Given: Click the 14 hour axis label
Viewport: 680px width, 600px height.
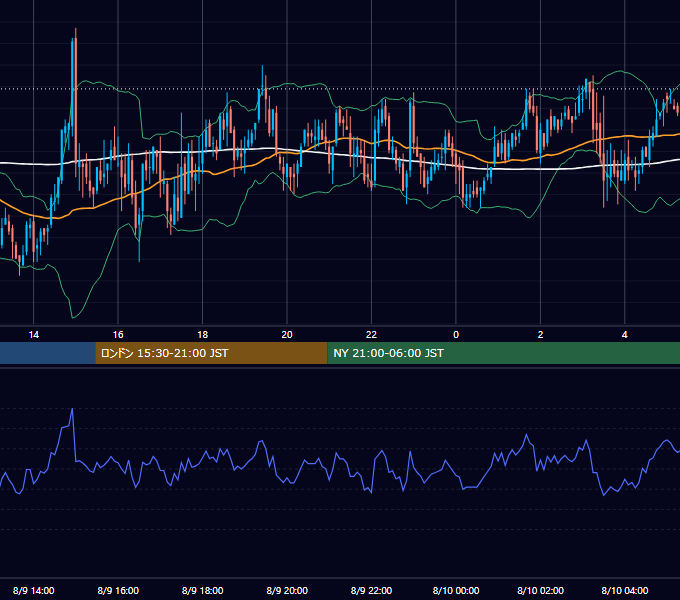Looking at the screenshot, I should [x=33, y=335].
